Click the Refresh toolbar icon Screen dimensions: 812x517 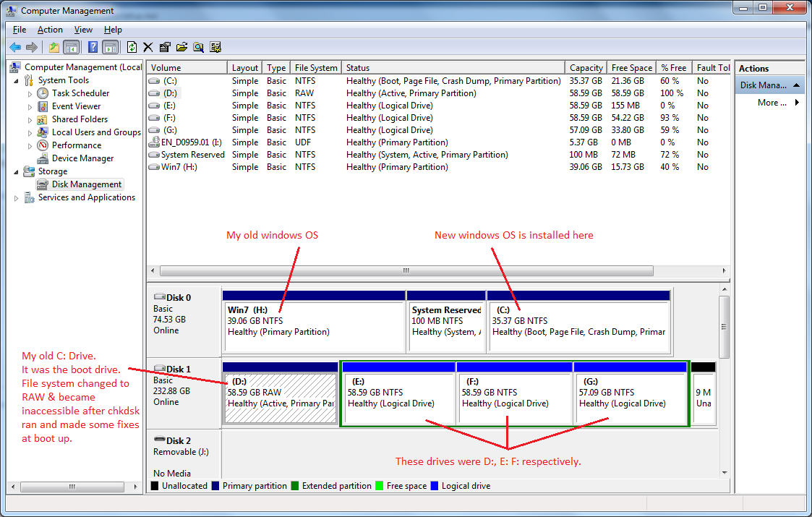pos(132,48)
